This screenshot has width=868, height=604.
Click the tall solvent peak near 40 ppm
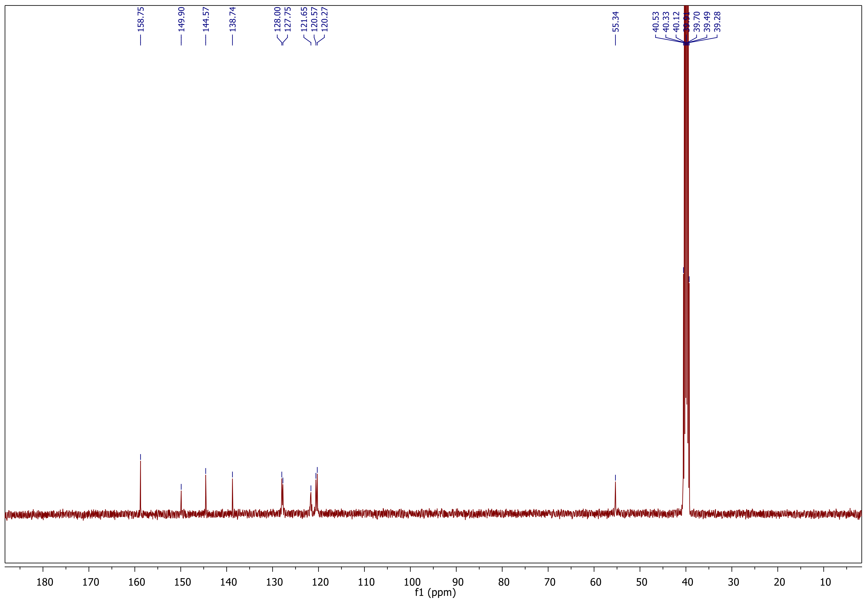(686, 227)
